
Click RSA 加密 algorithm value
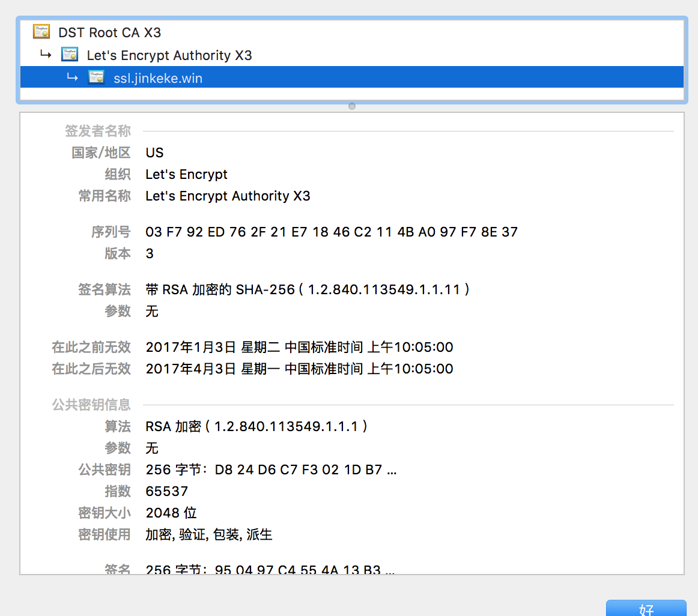coord(256,426)
